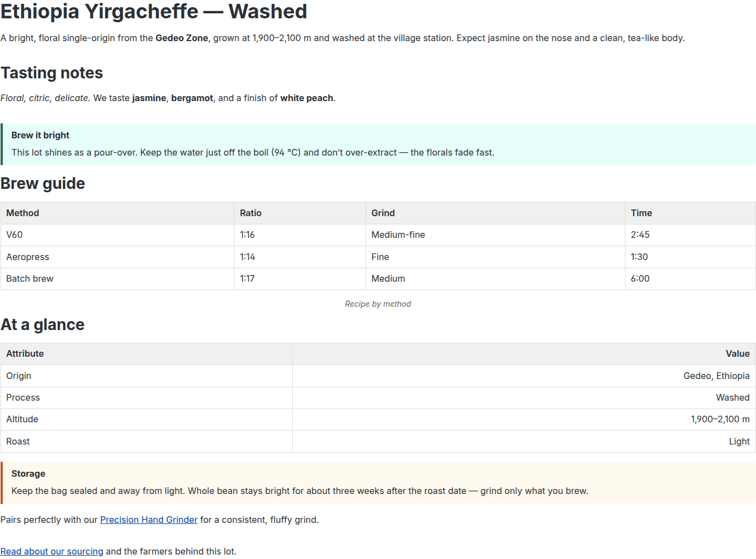756x559 pixels.
Task: Click the '1:16' ratio cell
Action: (300, 235)
